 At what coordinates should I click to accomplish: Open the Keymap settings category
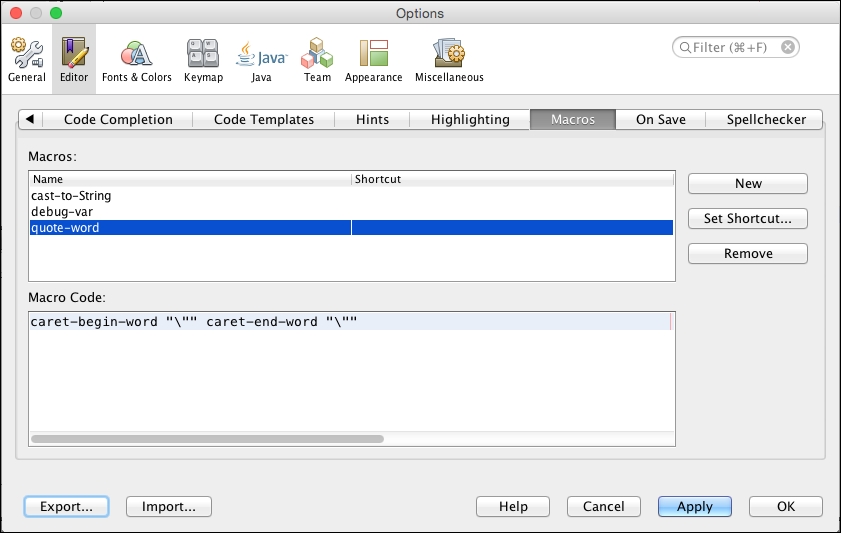[x=203, y=58]
